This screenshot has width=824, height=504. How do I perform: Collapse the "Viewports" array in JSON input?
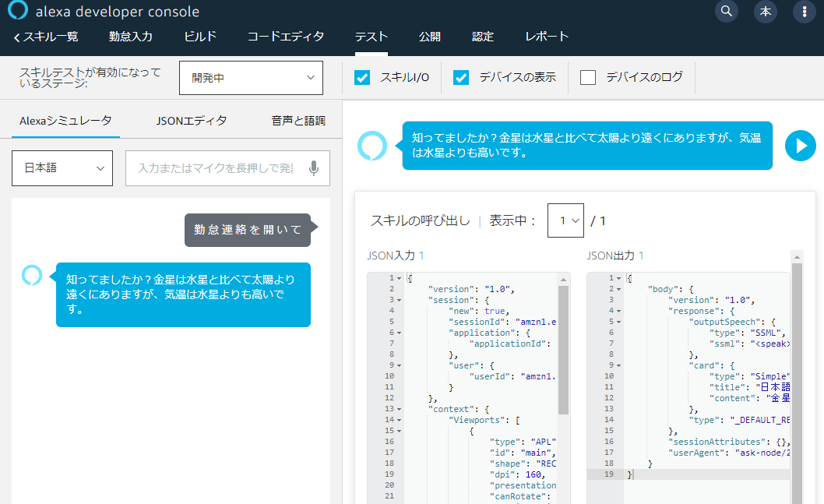point(400,420)
